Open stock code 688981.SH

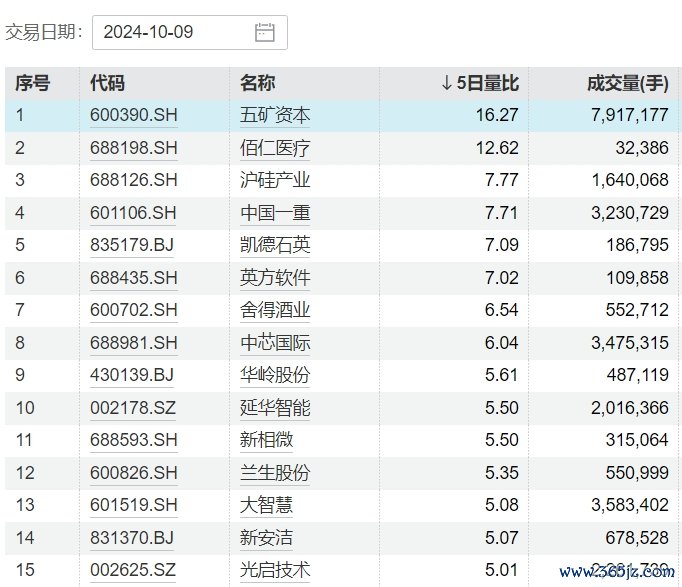(x=134, y=343)
